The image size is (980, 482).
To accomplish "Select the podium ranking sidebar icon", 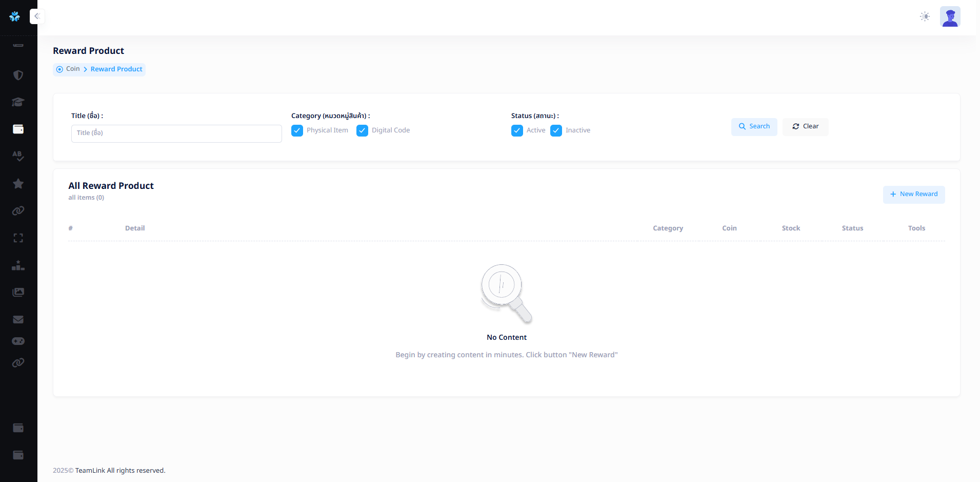I will (x=18, y=265).
